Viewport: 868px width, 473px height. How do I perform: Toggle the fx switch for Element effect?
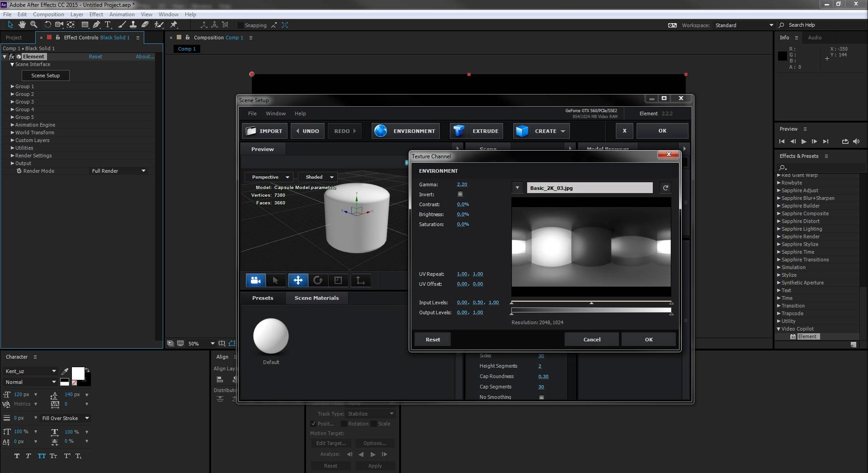pyautogui.click(x=12, y=57)
